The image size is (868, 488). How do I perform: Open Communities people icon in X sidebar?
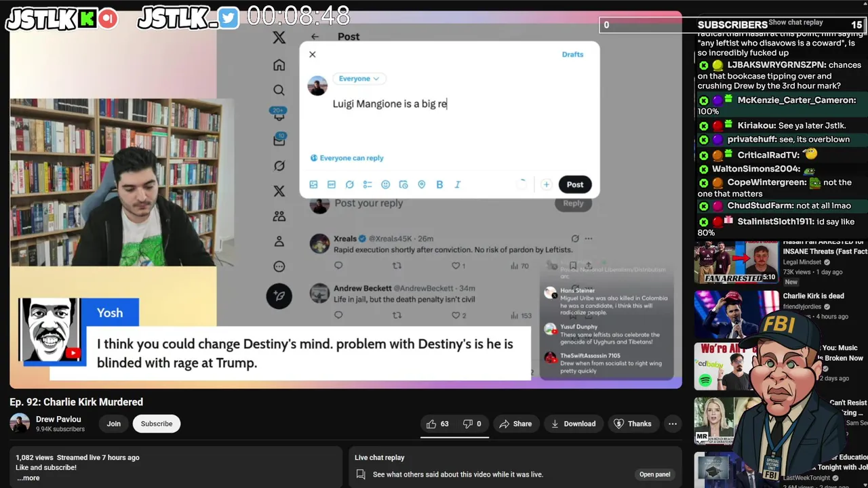point(279,216)
